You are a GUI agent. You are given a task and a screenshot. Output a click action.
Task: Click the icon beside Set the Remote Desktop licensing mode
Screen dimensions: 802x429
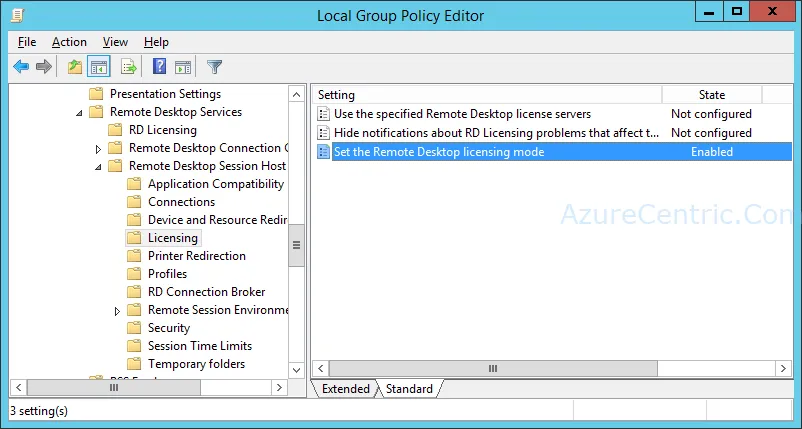tap(323, 152)
